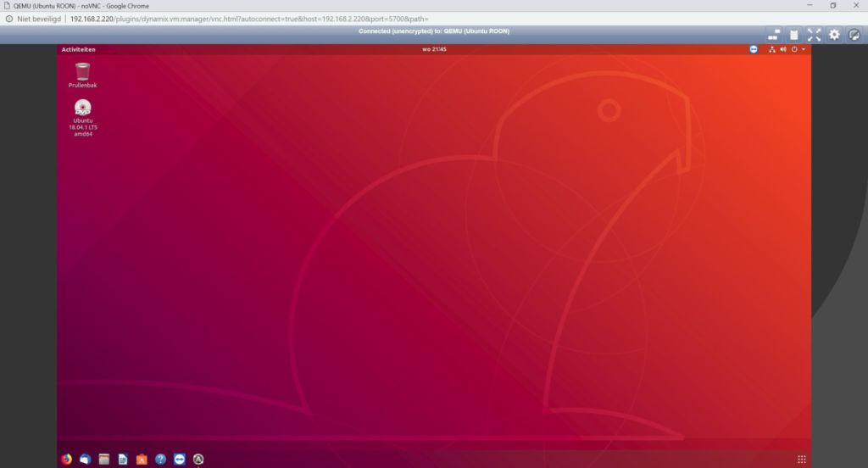This screenshot has height=468, width=868.
Task: Select the Prullenbak trash icon
Action: (x=82, y=75)
